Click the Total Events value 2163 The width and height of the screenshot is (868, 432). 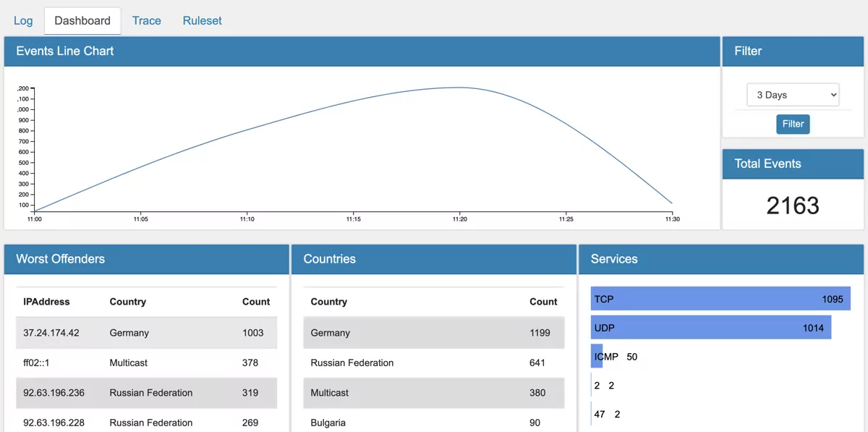pyautogui.click(x=793, y=206)
